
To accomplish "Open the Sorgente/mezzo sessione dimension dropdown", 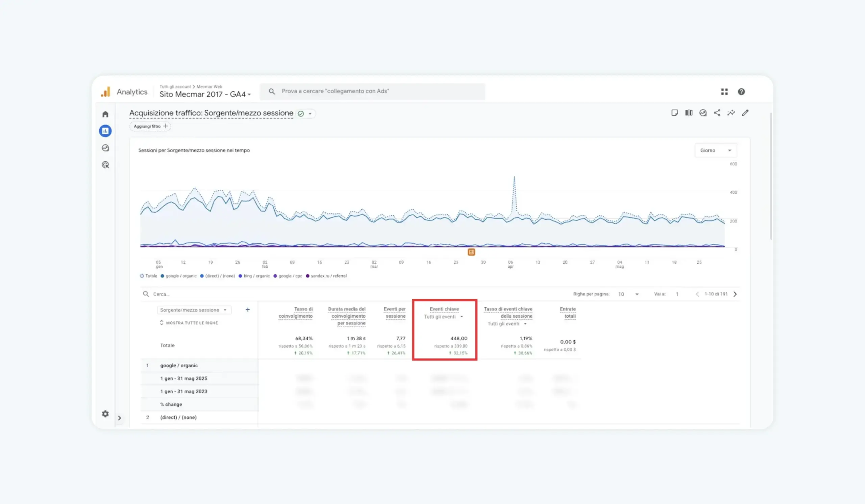I will pos(194,310).
